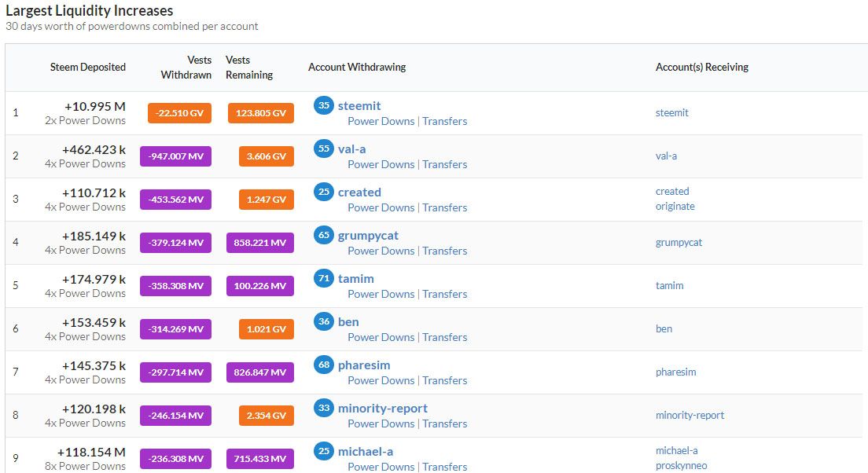View Transfers for created
The width and height of the screenshot is (868, 473).
(x=444, y=207)
